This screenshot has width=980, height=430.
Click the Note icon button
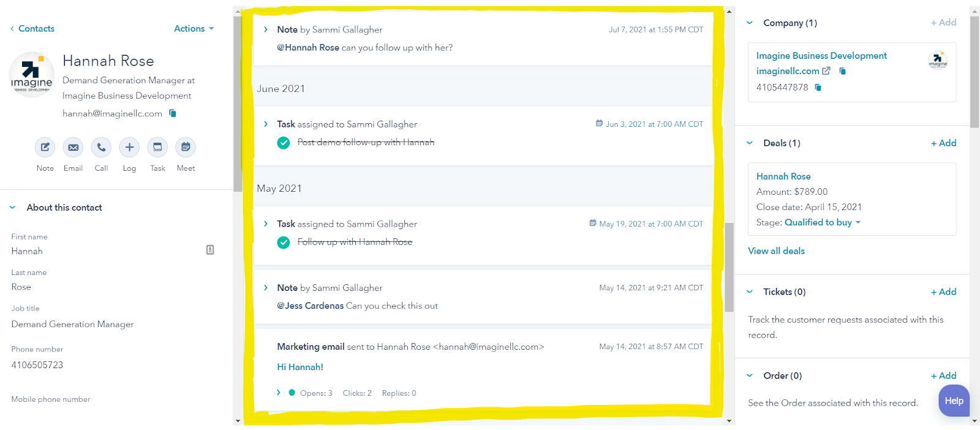(x=45, y=147)
